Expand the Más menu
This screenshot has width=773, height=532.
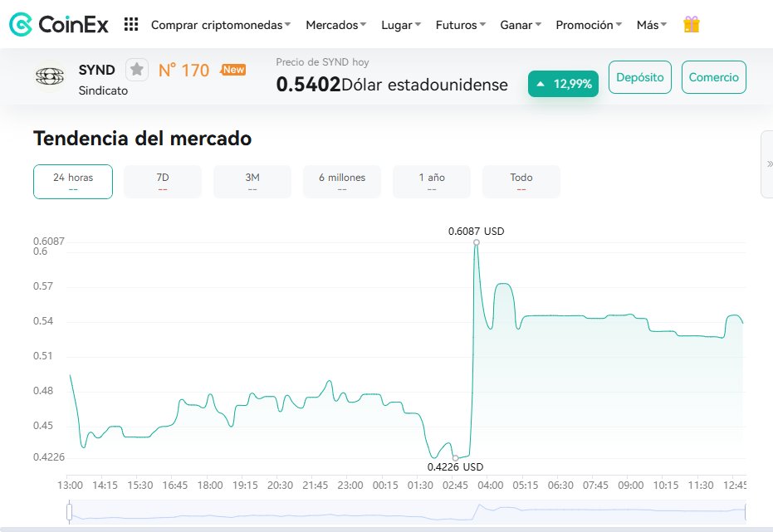point(652,25)
